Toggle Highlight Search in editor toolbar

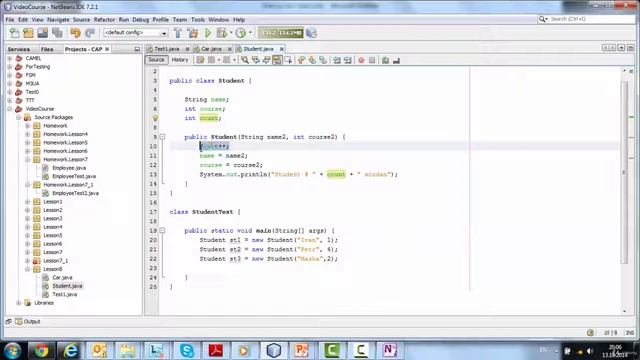[x=278, y=60]
